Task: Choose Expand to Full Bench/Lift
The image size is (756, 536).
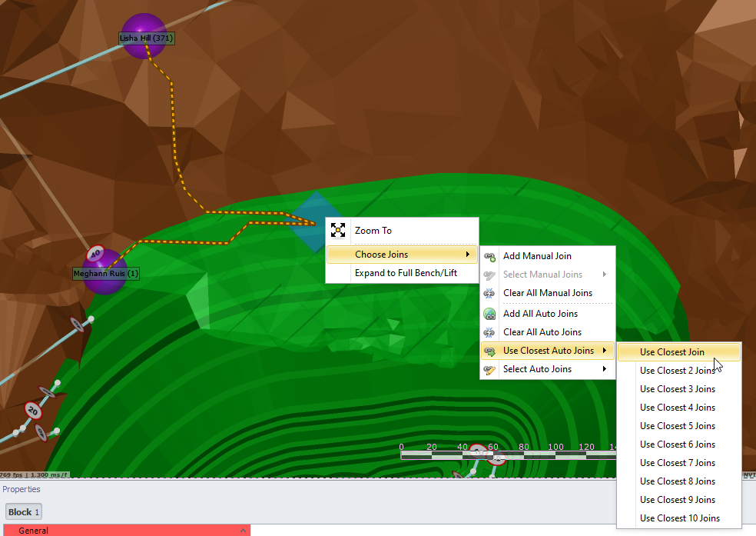Action: [x=402, y=273]
